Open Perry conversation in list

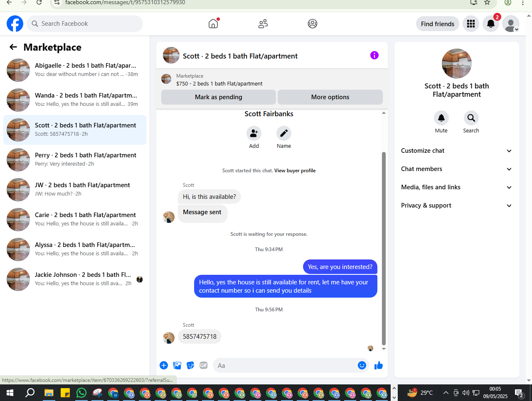click(75, 160)
